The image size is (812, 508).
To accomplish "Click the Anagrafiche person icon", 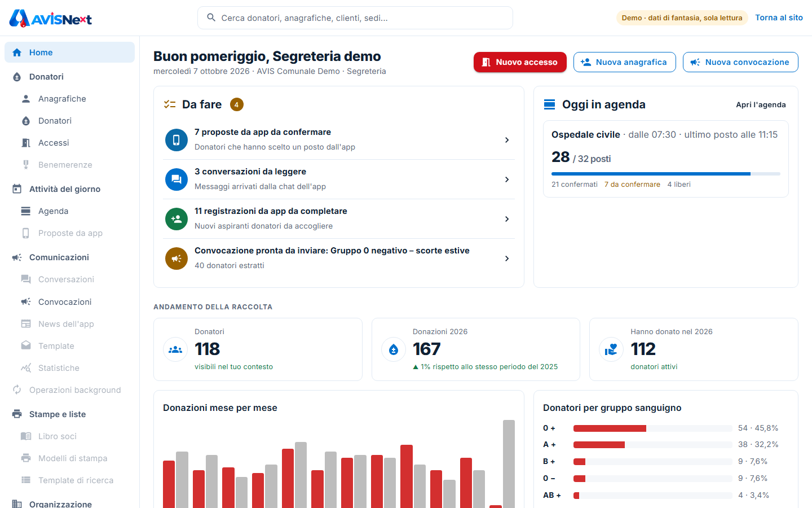I will (26, 99).
